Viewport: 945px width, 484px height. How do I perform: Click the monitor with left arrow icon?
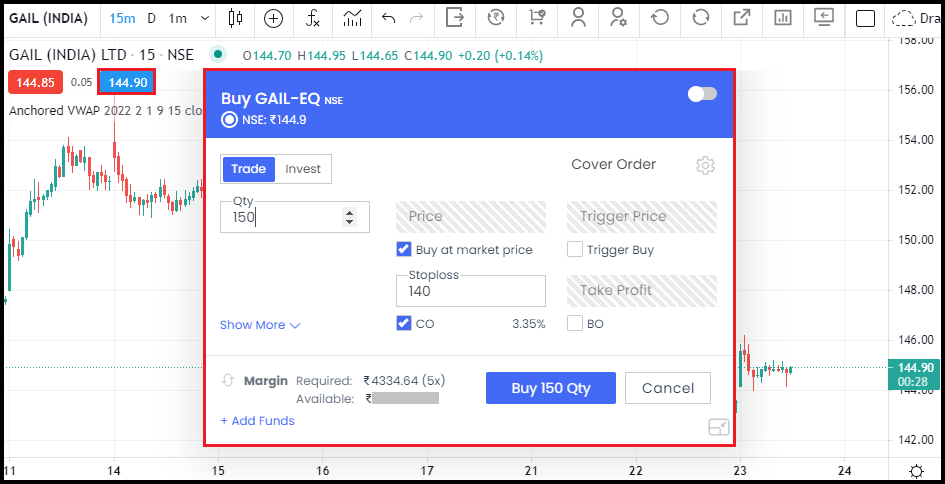[x=823, y=17]
